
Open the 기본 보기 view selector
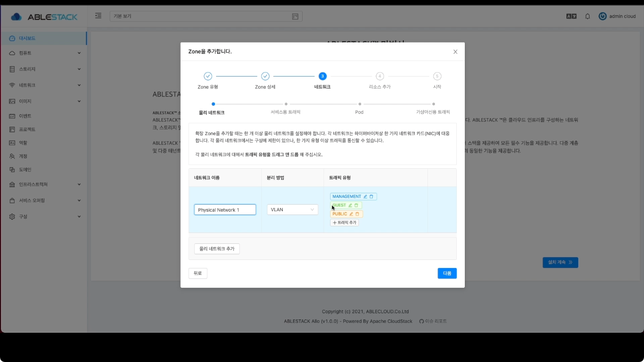[206, 17]
